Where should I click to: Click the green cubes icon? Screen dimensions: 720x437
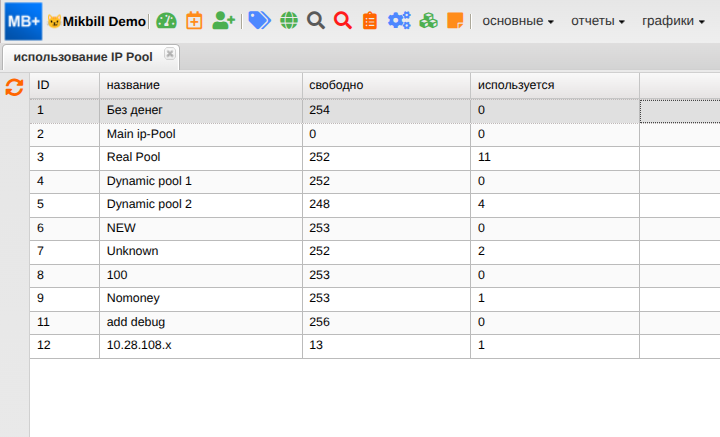(x=428, y=21)
